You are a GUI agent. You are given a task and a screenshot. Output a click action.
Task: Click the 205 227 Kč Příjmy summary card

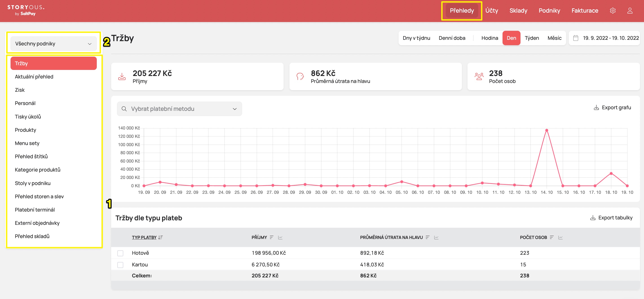197,76
